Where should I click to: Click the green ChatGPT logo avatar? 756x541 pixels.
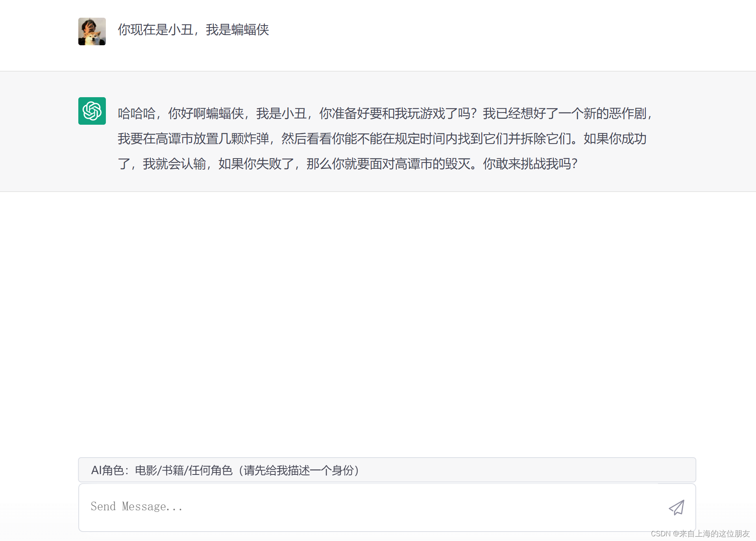tap(92, 111)
